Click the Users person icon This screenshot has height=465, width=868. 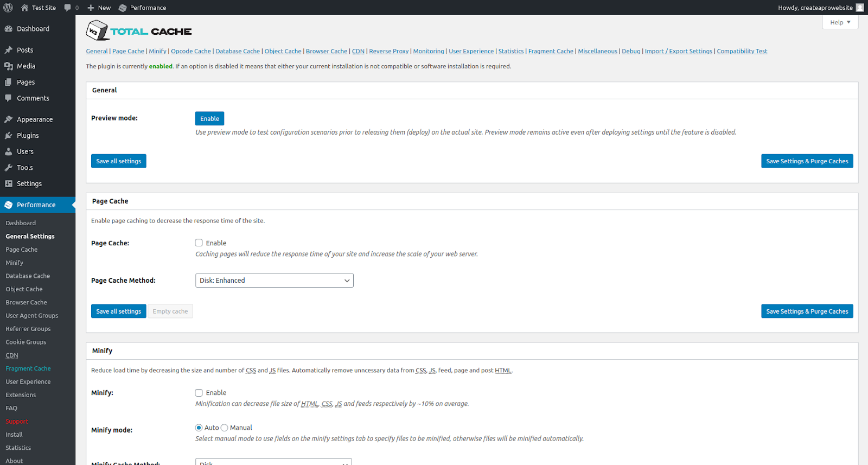pos(9,151)
